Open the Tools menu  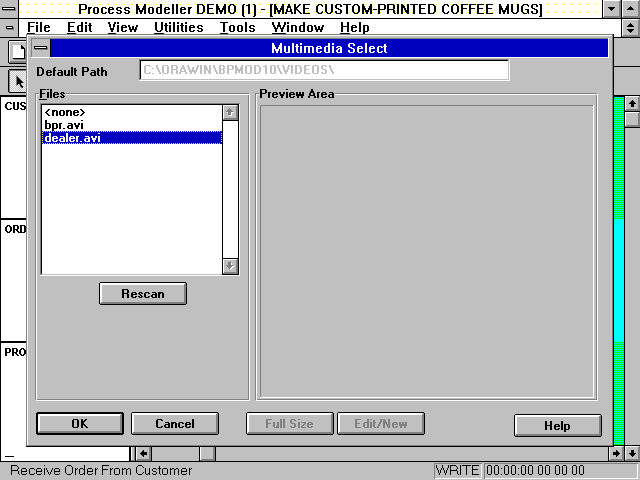[x=237, y=27]
